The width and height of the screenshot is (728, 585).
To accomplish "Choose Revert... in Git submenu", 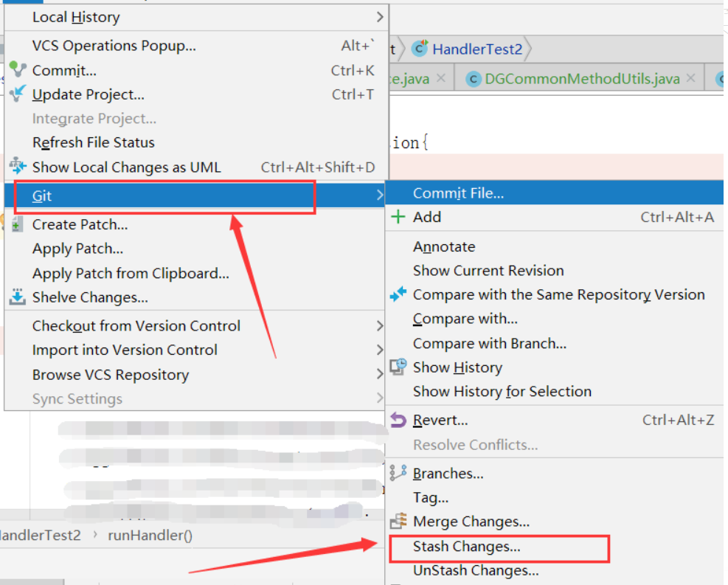I will click(x=555, y=420).
